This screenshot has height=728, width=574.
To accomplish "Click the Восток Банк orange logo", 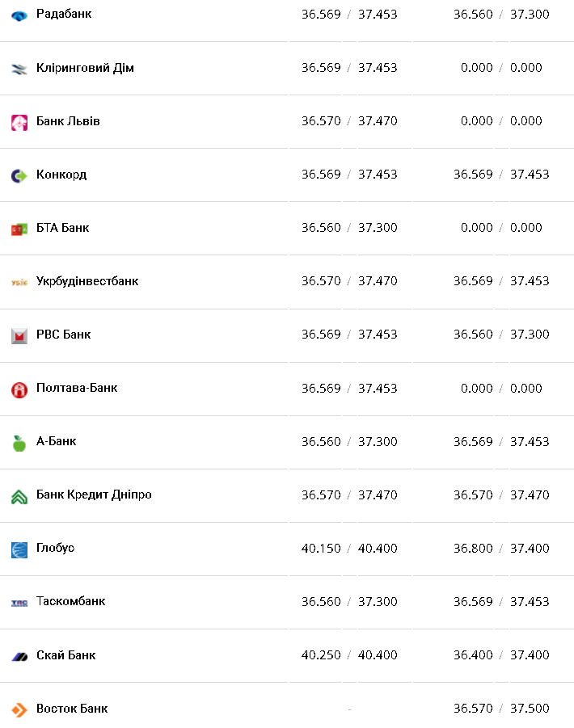I will tap(19, 709).
